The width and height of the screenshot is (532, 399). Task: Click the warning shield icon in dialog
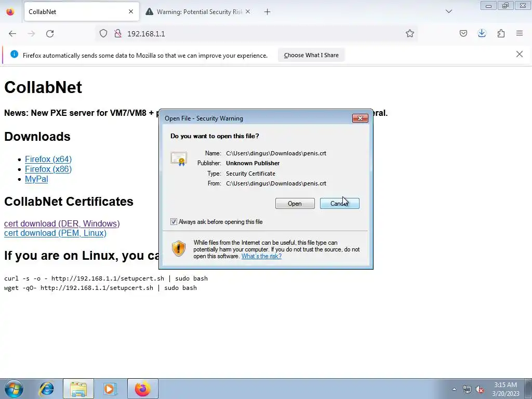pyautogui.click(x=179, y=249)
